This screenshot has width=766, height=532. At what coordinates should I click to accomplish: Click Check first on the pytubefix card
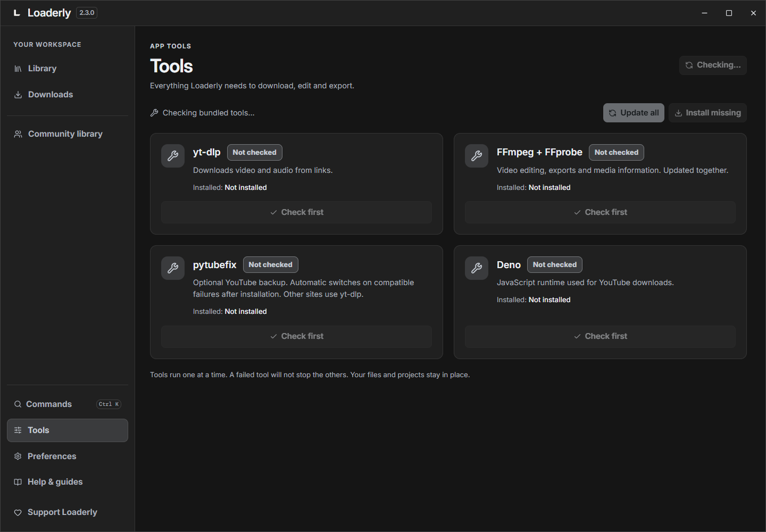(296, 336)
